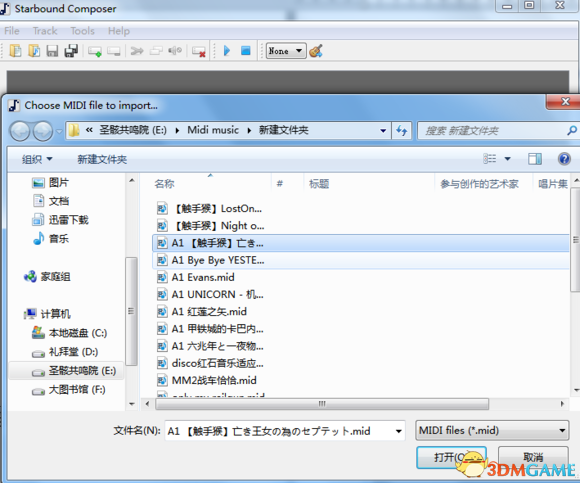Viewport: 580px width, 483px height.
Task: Click the # column header
Action: (288, 184)
